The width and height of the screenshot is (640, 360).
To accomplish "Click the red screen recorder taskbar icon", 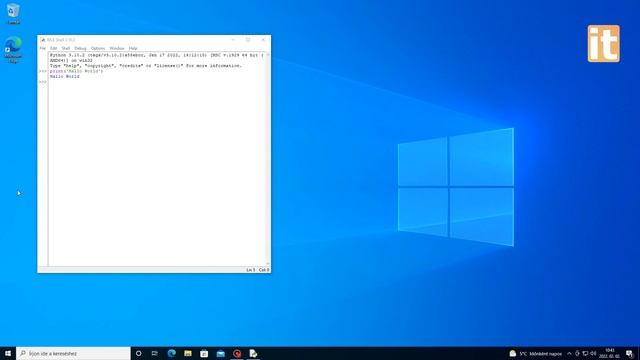I will 237,353.
